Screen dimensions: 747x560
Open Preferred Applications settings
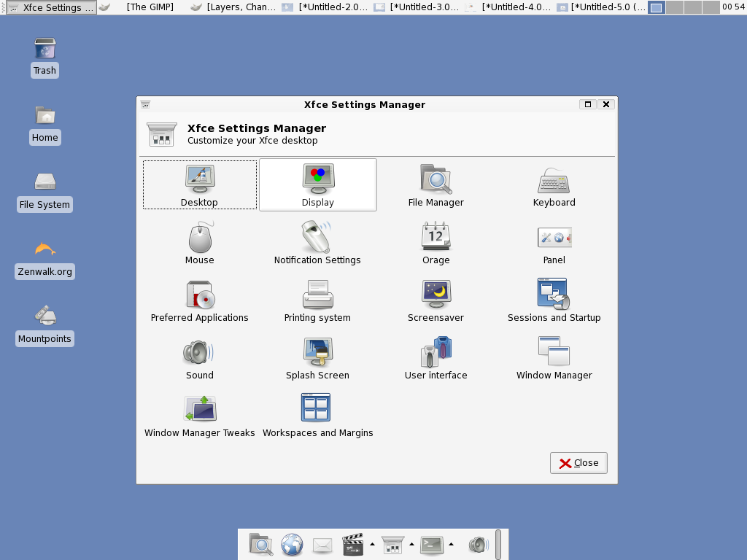[200, 300]
